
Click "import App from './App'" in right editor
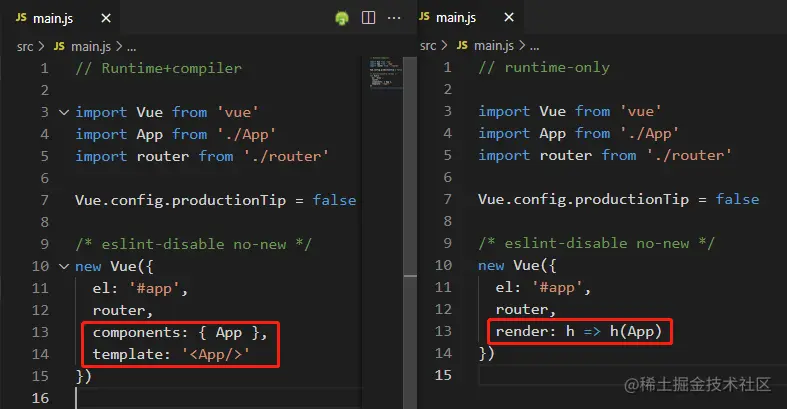pyautogui.click(x=579, y=133)
